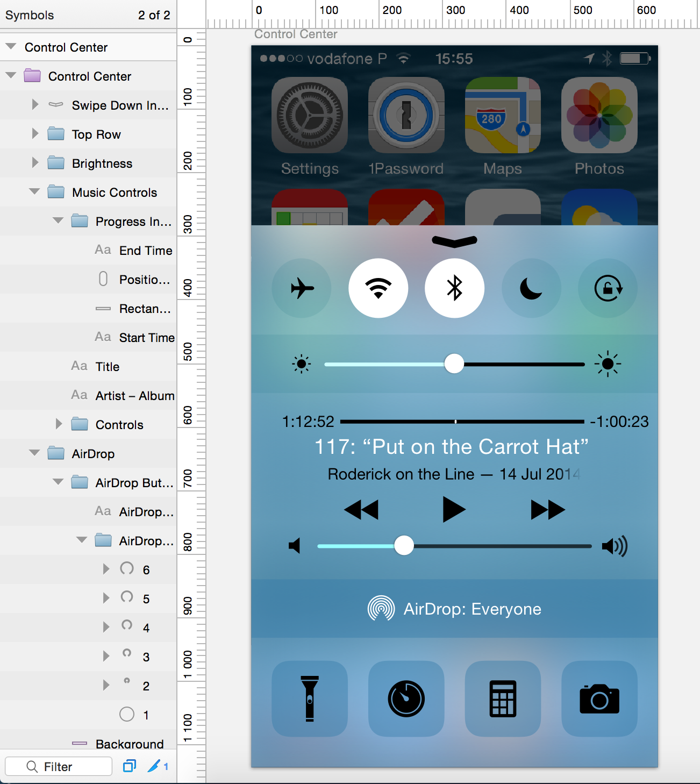Viewport: 700px width, 784px height.
Task: Collapse the AirDrop group
Action: pos(34,453)
